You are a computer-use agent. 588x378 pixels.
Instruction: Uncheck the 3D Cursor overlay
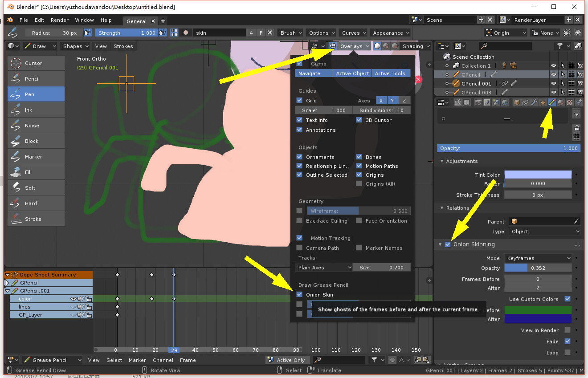coord(359,120)
